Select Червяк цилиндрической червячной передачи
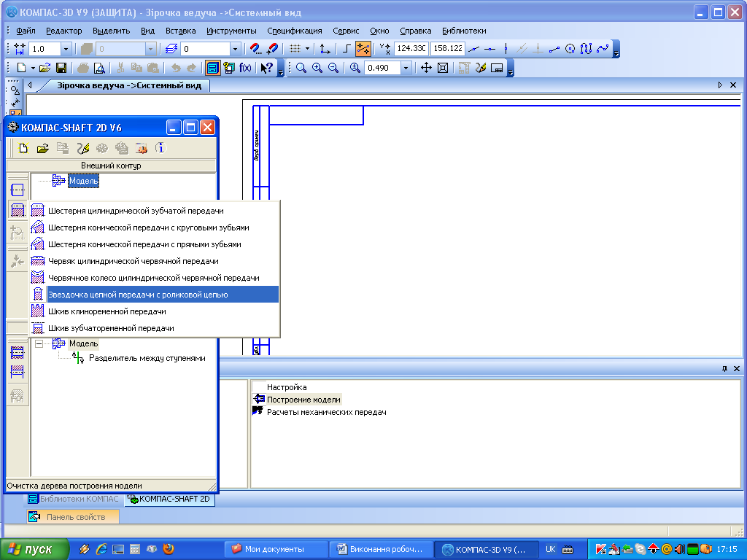The height and width of the screenshot is (560, 747). (155, 261)
